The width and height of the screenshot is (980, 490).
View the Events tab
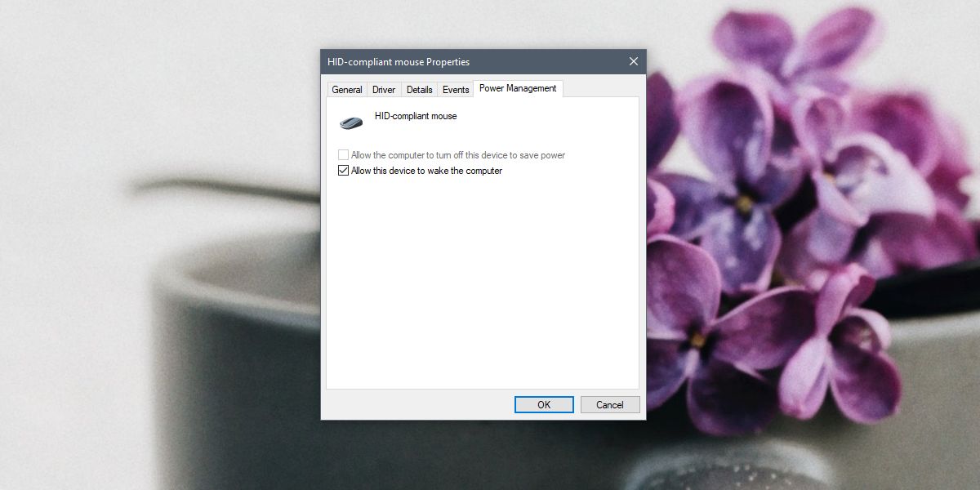point(456,90)
